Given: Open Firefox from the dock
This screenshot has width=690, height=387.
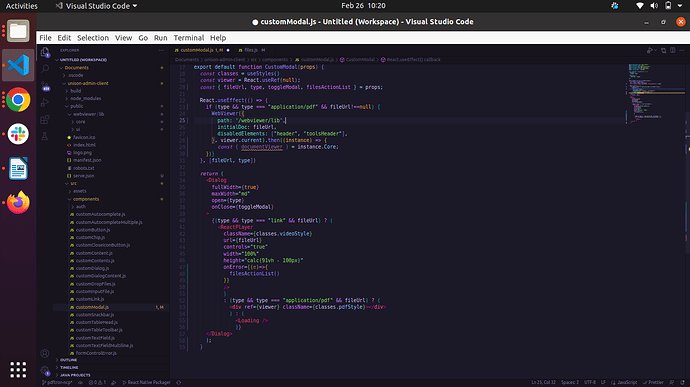Looking at the screenshot, I should tap(18, 203).
